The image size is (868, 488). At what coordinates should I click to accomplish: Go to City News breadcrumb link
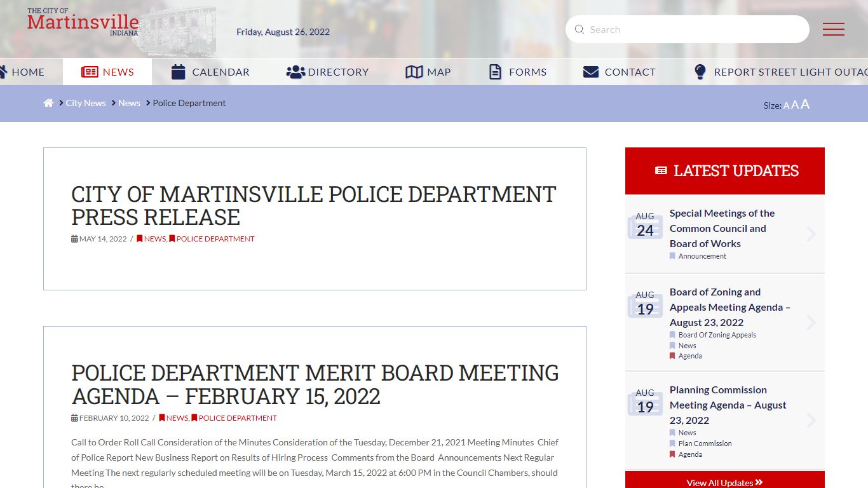(86, 103)
